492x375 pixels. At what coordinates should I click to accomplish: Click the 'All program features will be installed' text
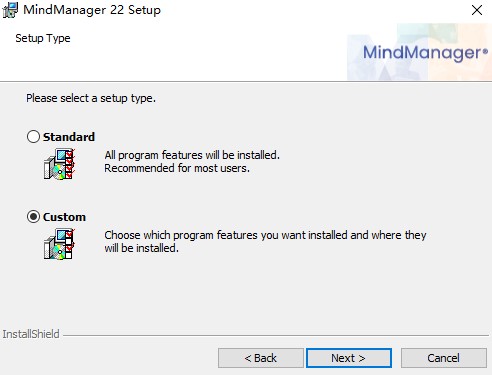pos(192,155)
